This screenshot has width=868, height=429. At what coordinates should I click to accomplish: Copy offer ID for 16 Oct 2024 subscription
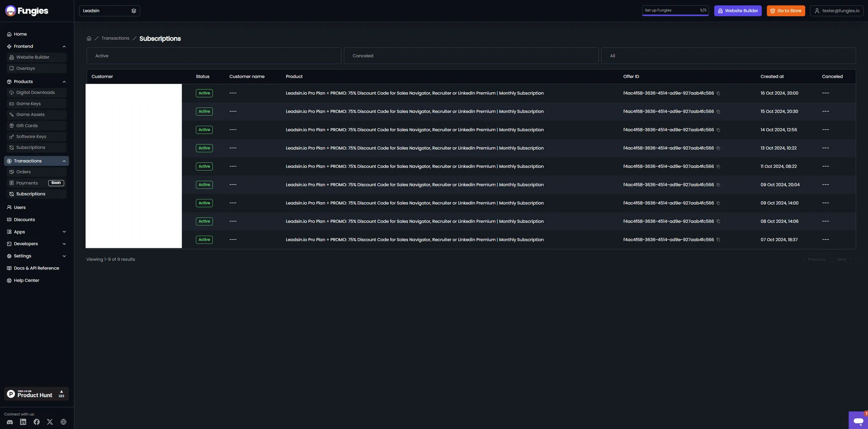click(x=718, y=93)
